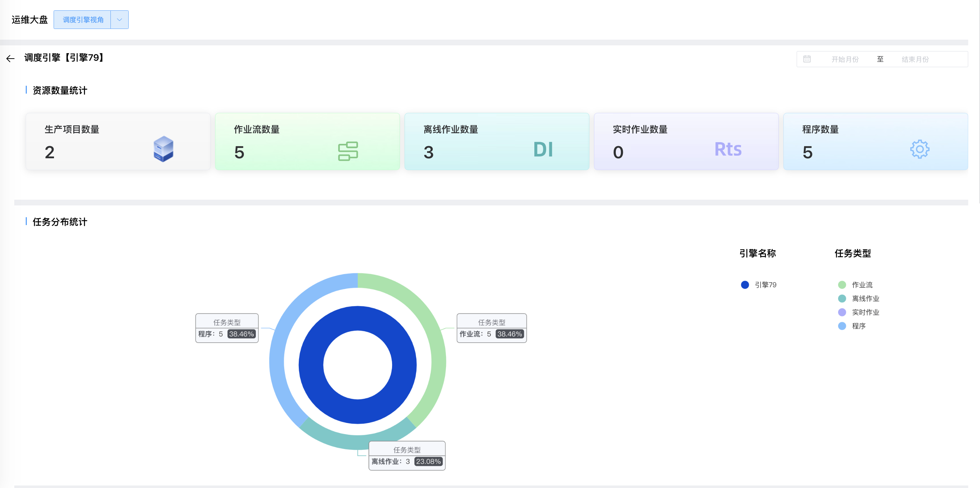
Task: Click the back arrow beside 调度引擎
Action: [10, 58]
